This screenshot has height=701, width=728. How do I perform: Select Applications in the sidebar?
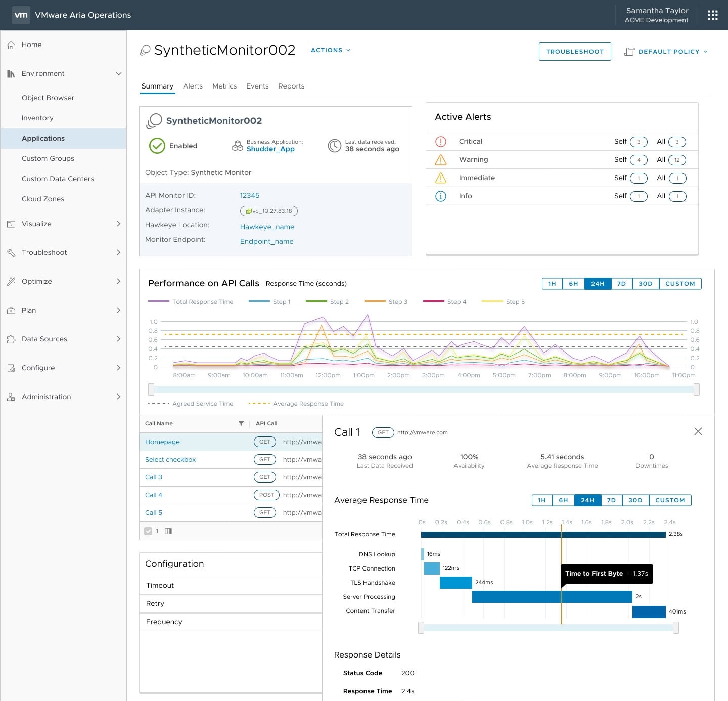[43, 138]
